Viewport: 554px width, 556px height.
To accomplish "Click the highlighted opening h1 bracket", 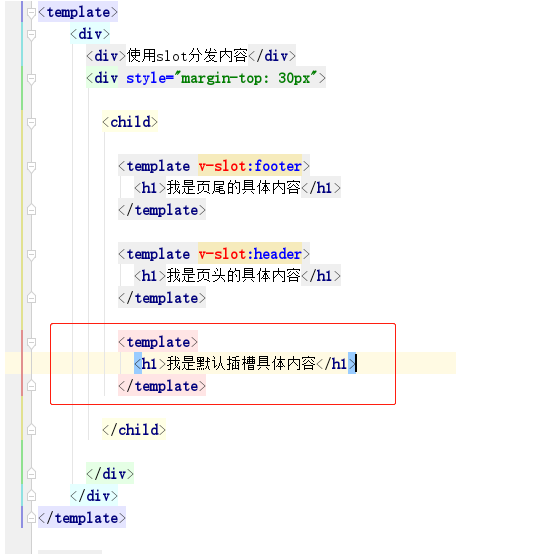I will 138,363.
